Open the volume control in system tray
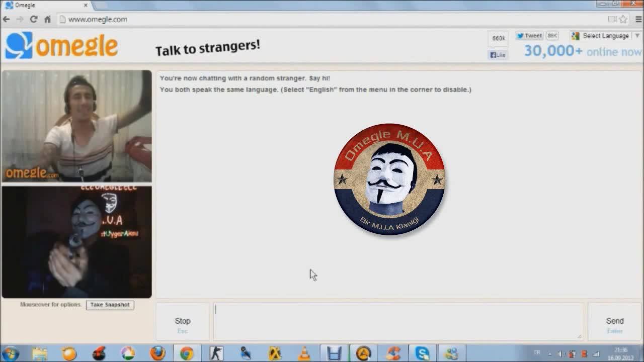The image size is (644, 362). click(x=562, y=354)
